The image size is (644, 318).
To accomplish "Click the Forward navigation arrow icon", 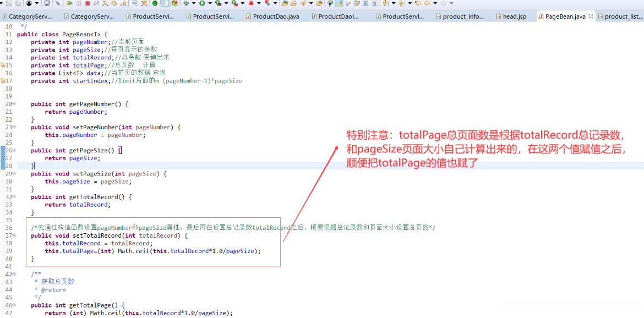I will [x=443, y=3].
